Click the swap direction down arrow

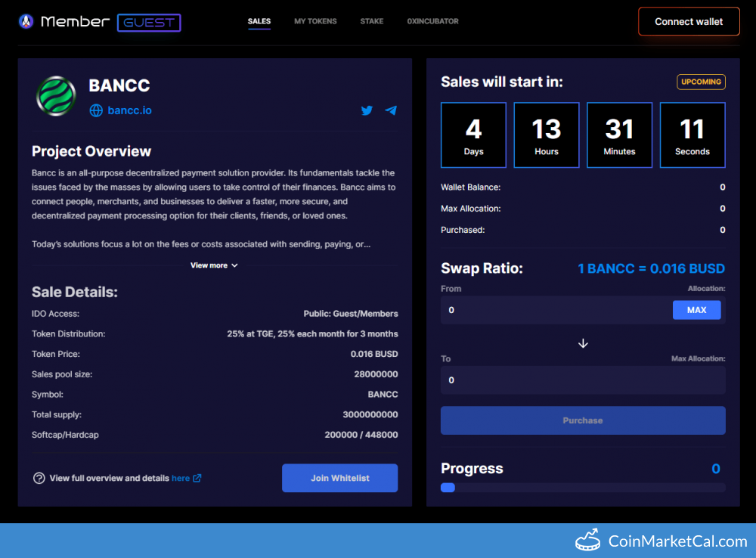(x=583, y=343)
